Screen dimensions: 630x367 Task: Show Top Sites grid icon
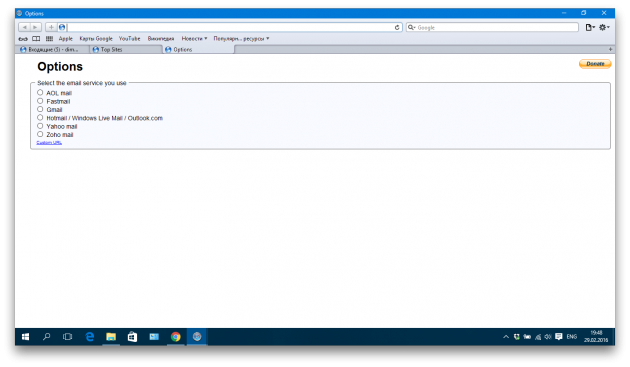point(49,39)
